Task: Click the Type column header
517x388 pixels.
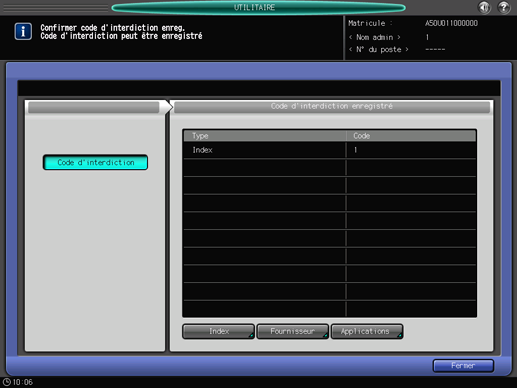Action: coord(265,136)
